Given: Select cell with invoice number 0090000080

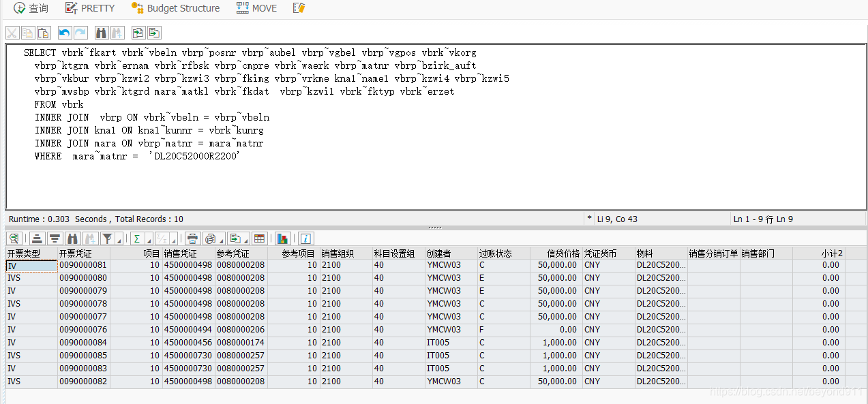Looking at the screenshot, I should click(x=84, y=278).
